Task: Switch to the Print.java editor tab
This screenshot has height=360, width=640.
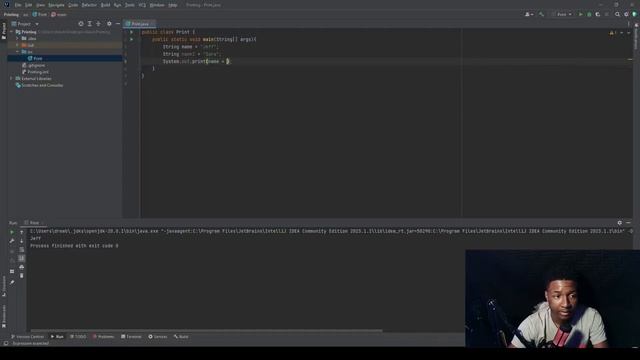Action: pyautogui.click(x=140, y=24)
